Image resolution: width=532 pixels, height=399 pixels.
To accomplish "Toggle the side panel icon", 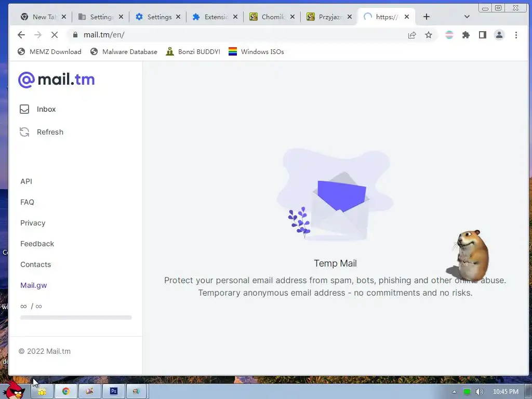I will 483,35.
